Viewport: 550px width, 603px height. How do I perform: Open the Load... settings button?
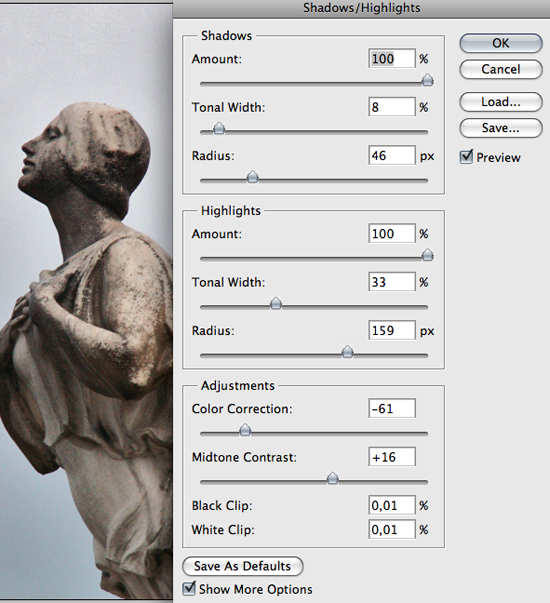501,102
